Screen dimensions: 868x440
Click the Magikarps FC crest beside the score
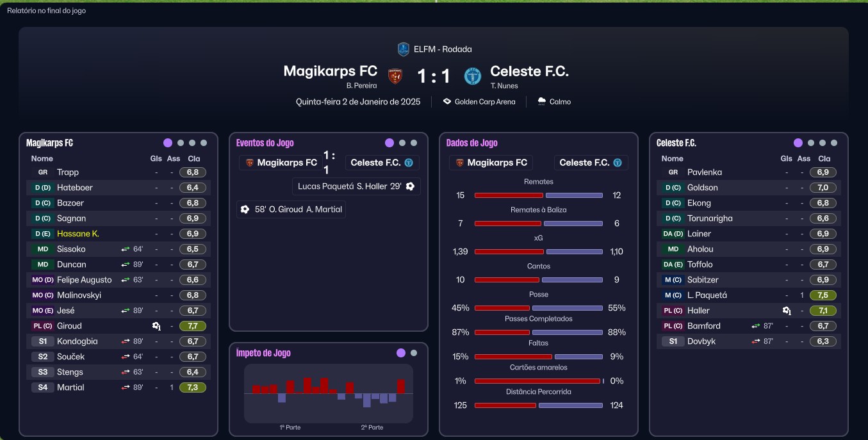[x=395, y=76]
